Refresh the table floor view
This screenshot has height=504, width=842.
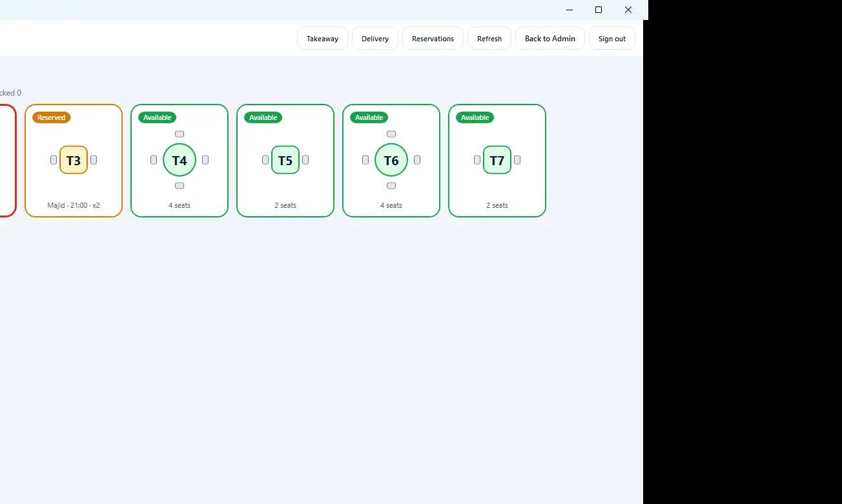coord(489,39)
